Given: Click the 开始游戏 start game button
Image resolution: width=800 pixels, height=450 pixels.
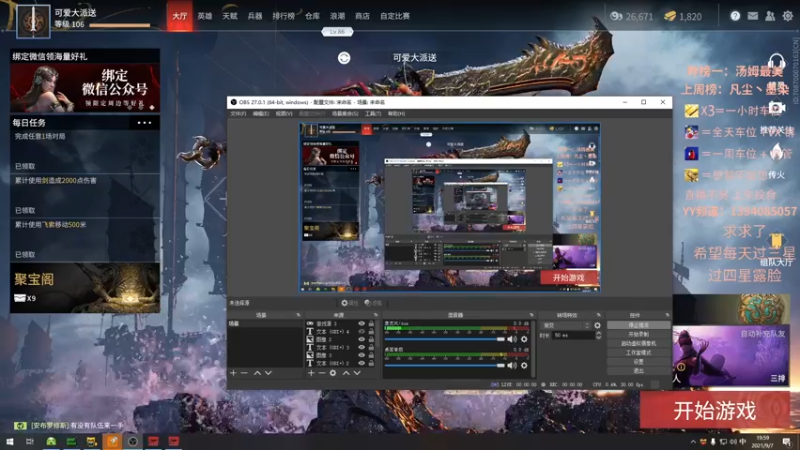Looking at the screenshot, I should (715, 410).
